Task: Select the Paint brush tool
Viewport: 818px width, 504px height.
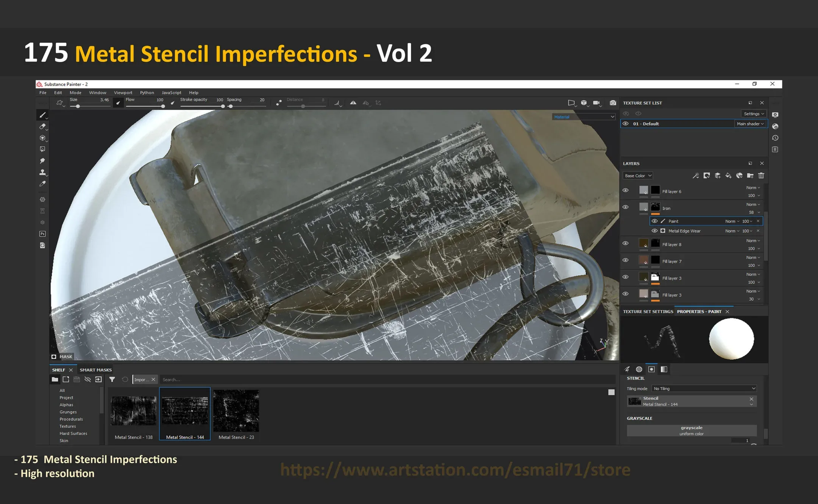Action: tap(42, 115)
